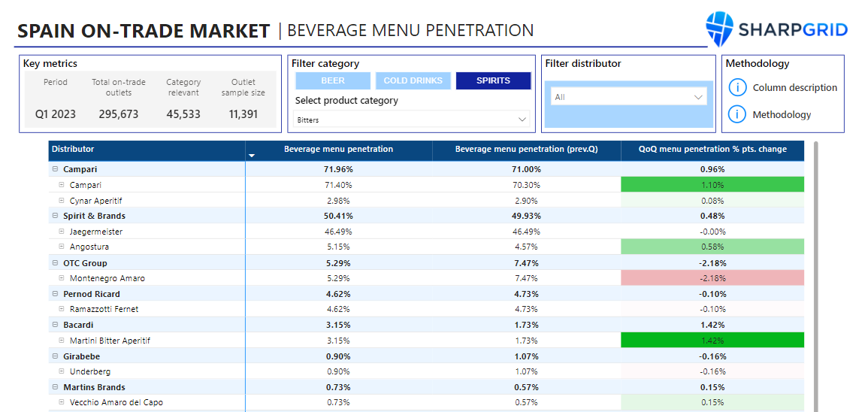Screen dimensions: 868x412
Task: Click outlet sample size value 11,391
Action: (243, 114)
